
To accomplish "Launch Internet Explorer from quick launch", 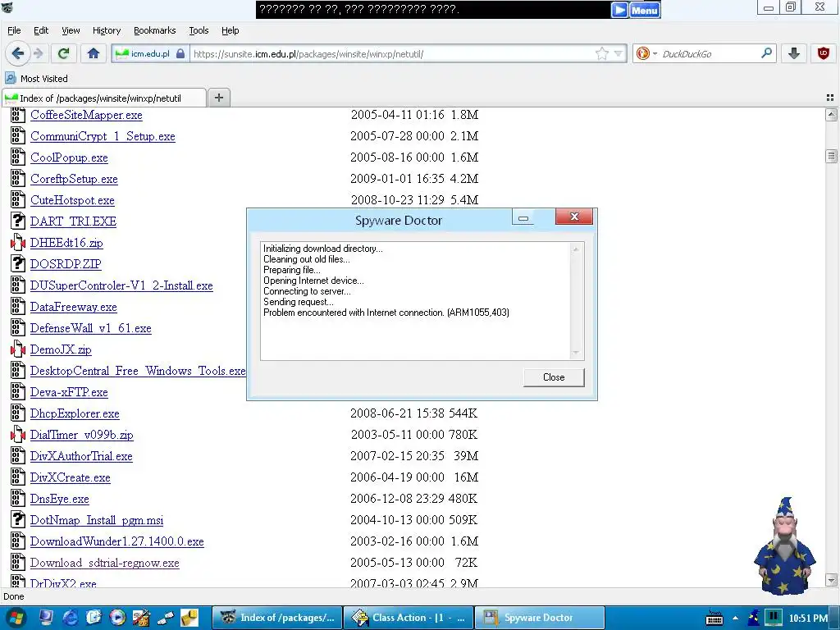I will click(x=71, y=618).
